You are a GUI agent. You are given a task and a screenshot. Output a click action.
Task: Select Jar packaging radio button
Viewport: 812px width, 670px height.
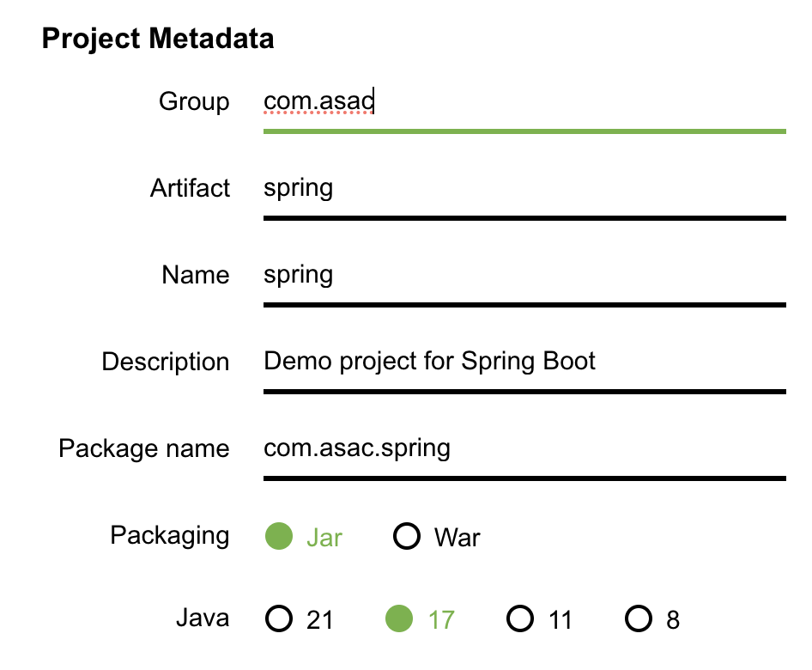280,537
